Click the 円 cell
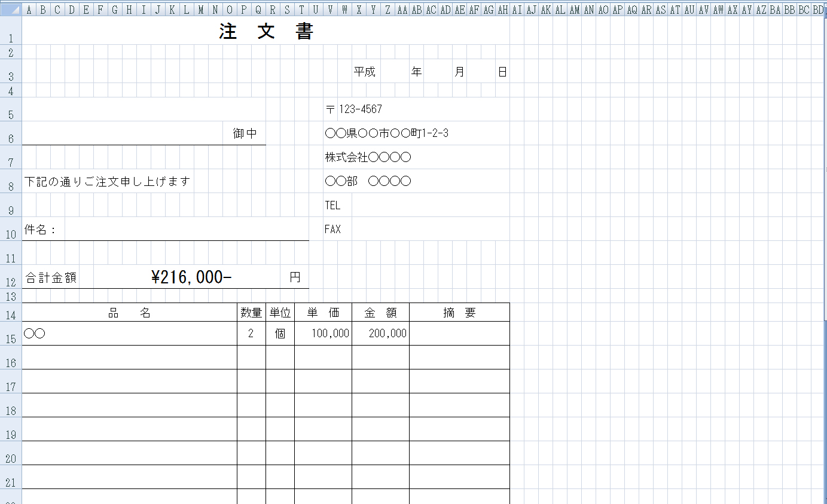 295,277
